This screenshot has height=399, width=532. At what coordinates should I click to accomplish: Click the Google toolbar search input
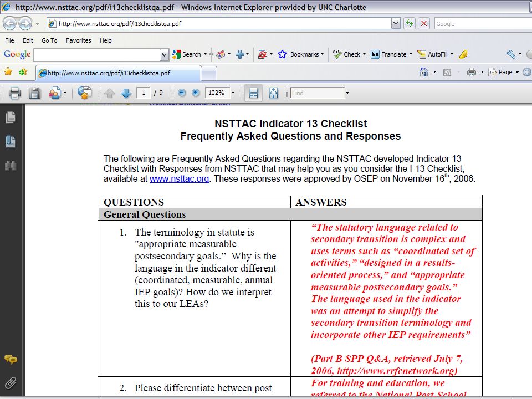coord(96,55)
